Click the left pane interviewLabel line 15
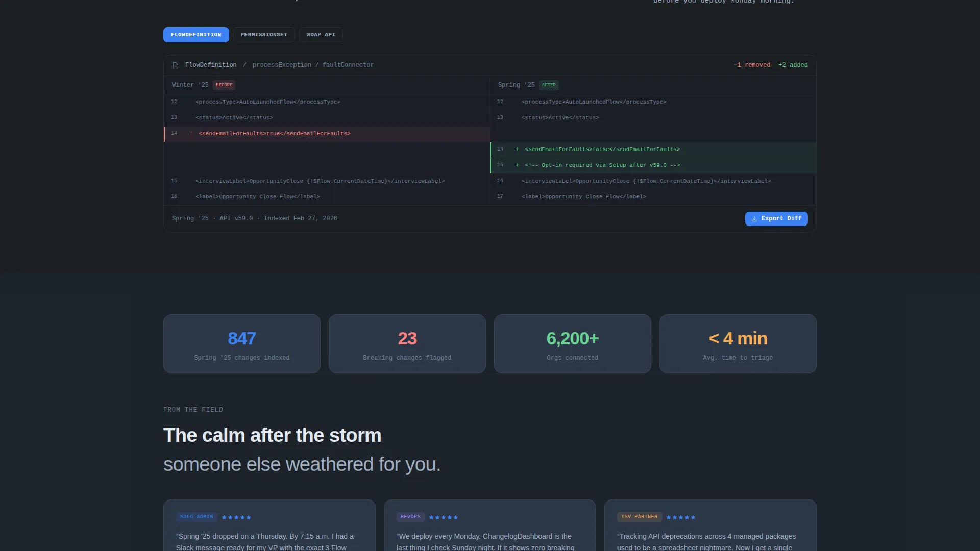Viewport: 980px width, 551px height. pos(327,181)
